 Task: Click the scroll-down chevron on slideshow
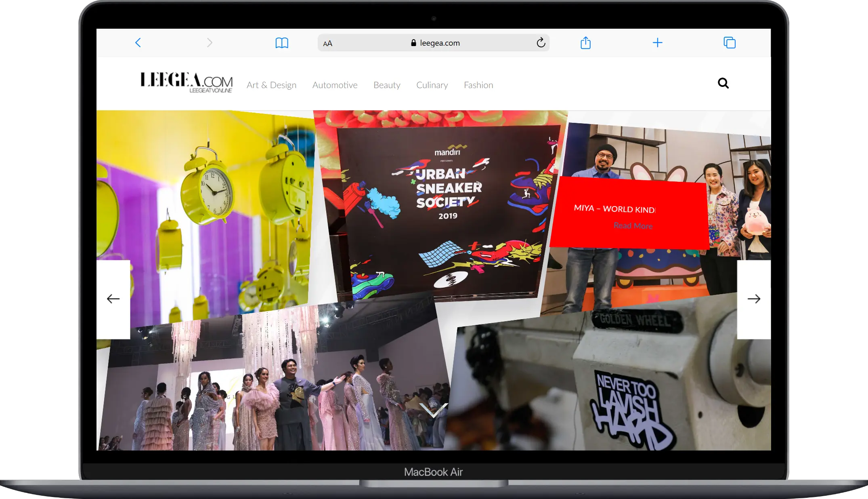click(x=434, y=410)
